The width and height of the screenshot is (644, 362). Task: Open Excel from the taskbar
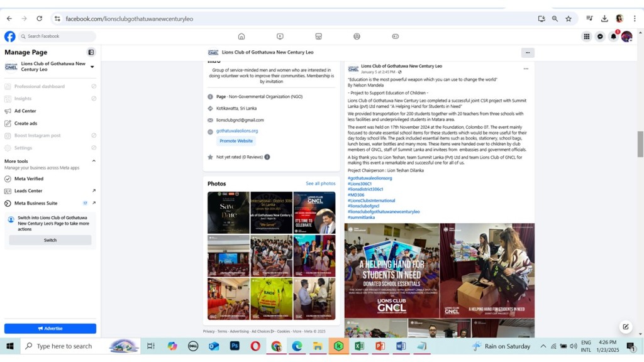tap(359, 346)
